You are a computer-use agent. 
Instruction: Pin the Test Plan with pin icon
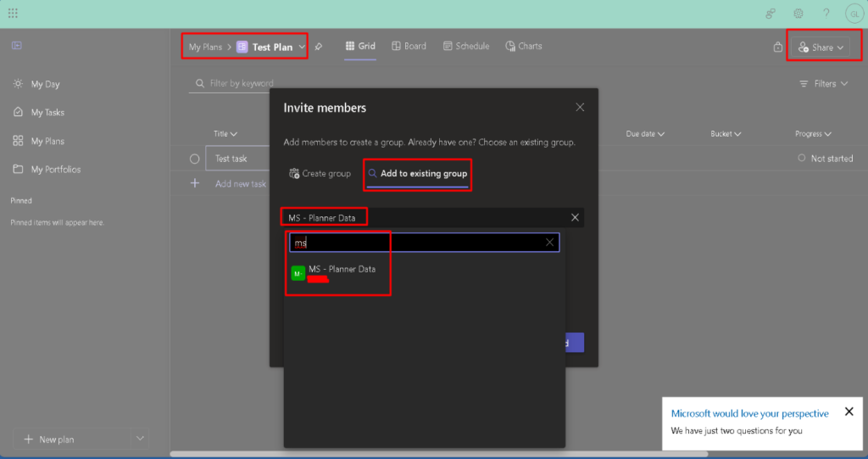[319, 48]
